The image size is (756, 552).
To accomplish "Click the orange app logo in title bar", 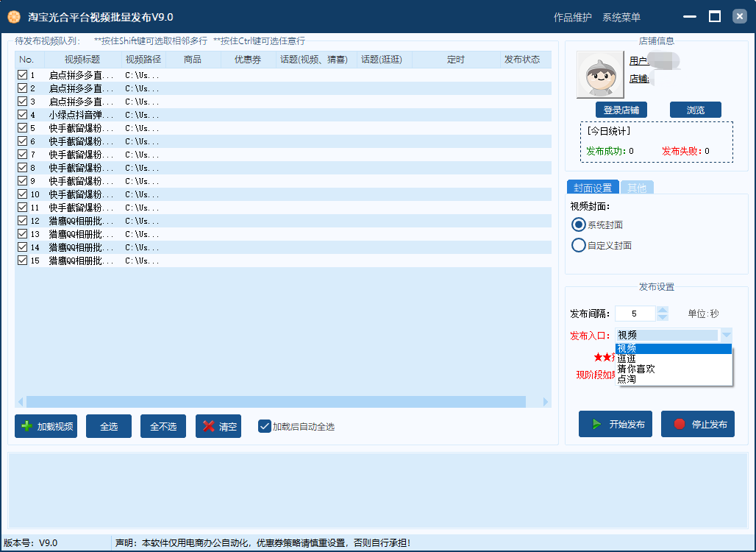I will (x=14, y=17).
